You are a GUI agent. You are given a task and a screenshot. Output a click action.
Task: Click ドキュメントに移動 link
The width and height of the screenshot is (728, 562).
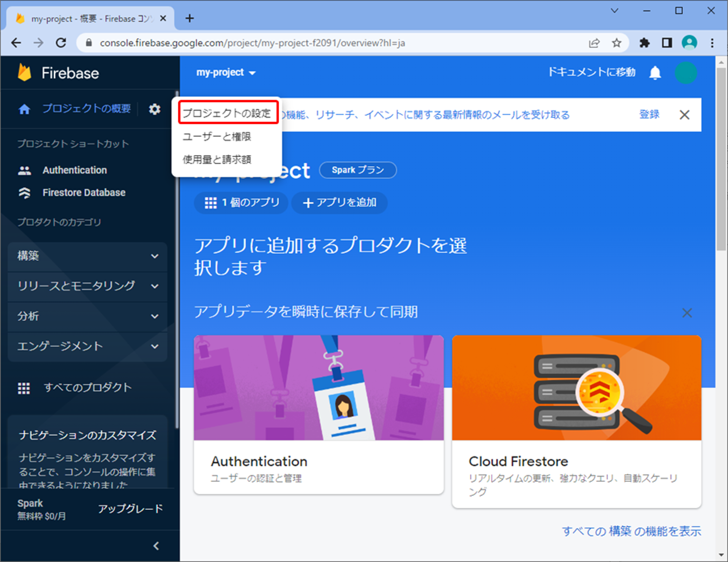[x=592, y=72]
